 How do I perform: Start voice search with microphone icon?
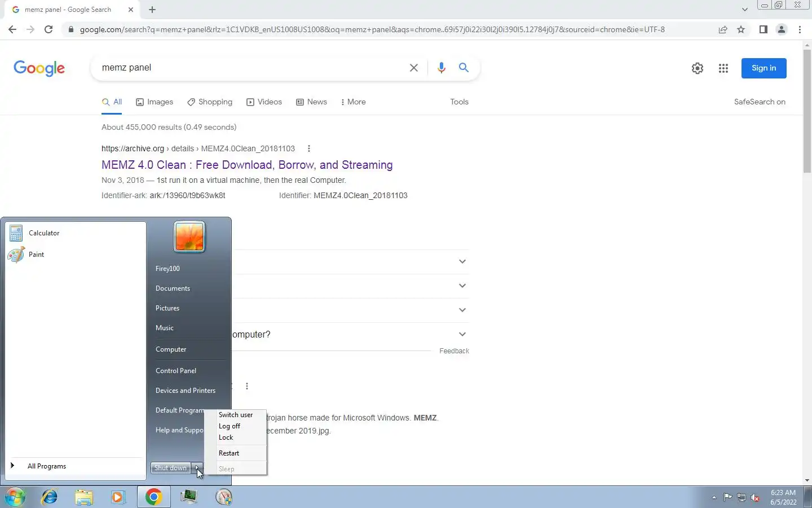[x=441, y=68]
